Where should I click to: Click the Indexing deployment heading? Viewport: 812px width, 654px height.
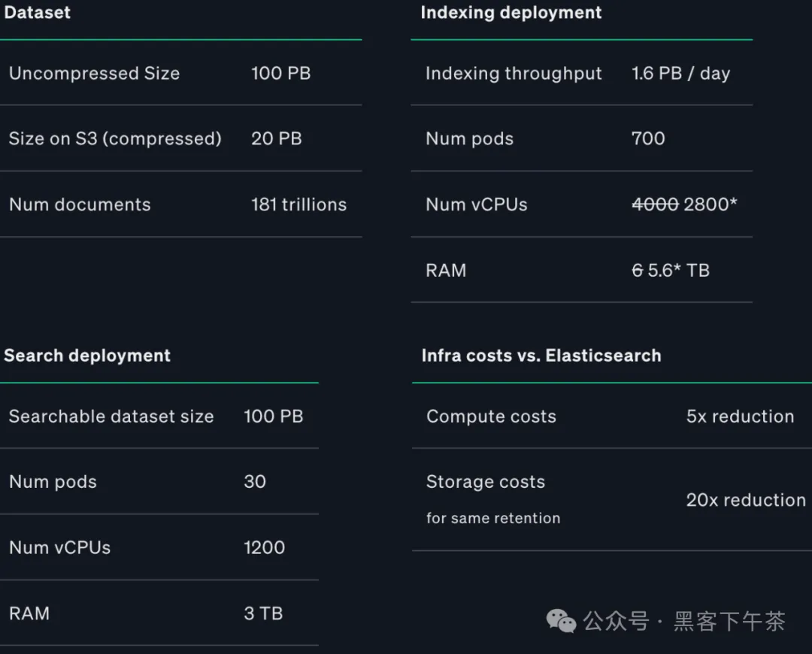click(511, 12)
